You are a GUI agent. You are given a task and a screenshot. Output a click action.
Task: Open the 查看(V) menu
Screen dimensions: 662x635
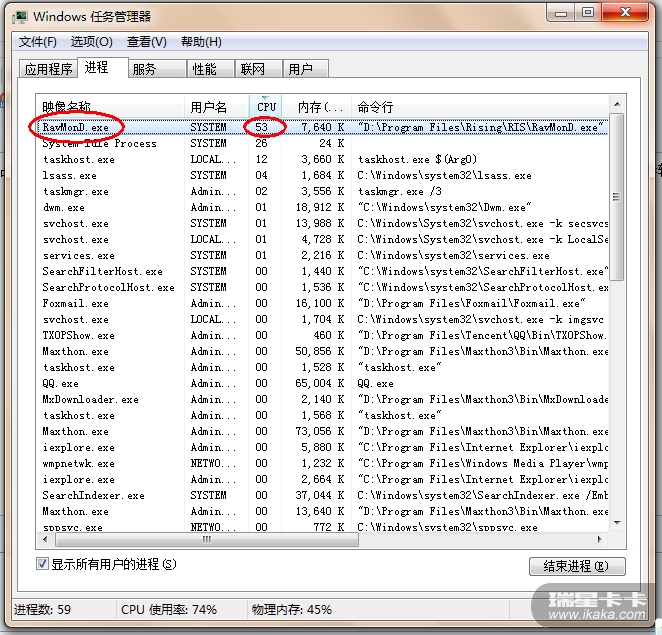(x=147, y=42)
